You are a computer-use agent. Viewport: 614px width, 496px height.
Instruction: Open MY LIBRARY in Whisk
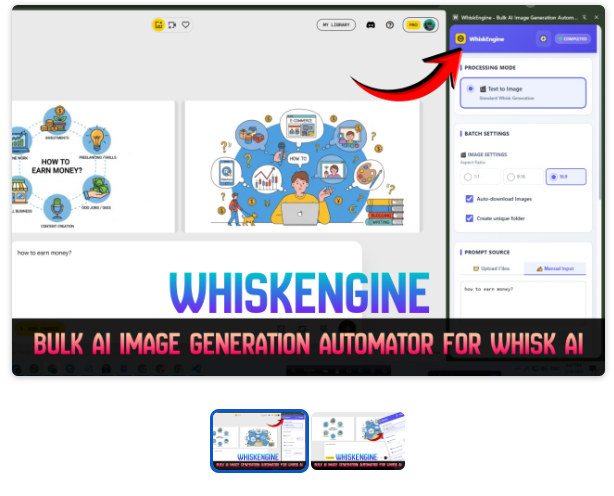[336, 25]
